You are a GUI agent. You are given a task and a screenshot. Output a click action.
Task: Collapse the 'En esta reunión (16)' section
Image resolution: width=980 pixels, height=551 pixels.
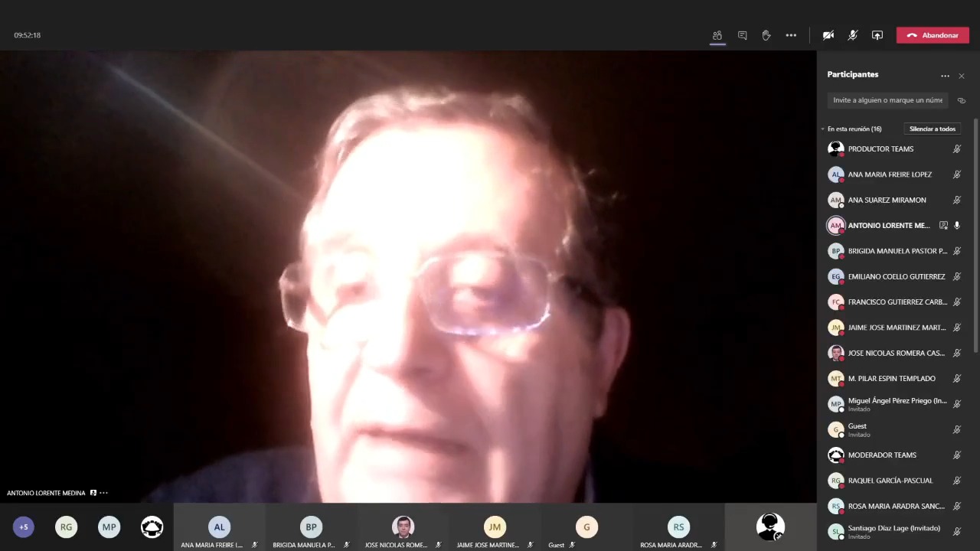[823, 129]
